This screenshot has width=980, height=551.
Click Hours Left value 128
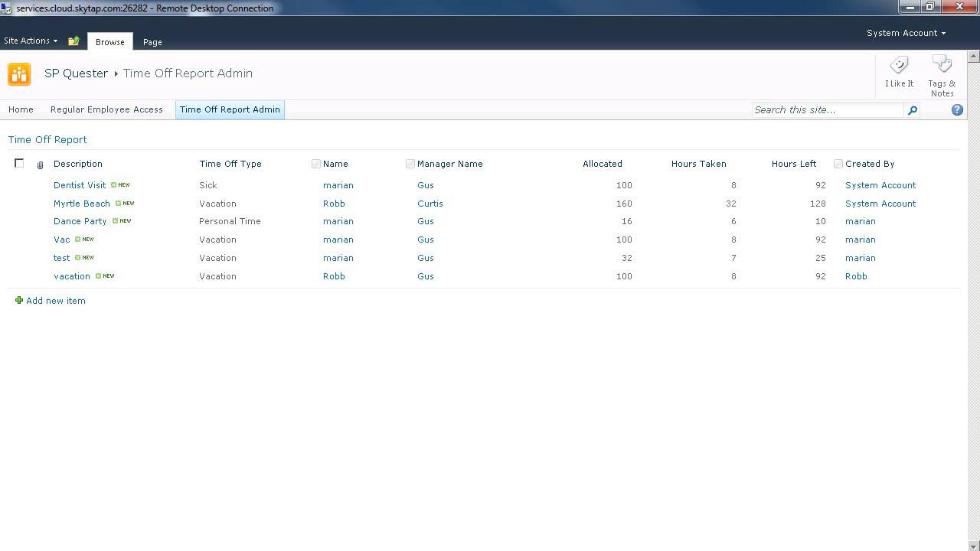818,204
